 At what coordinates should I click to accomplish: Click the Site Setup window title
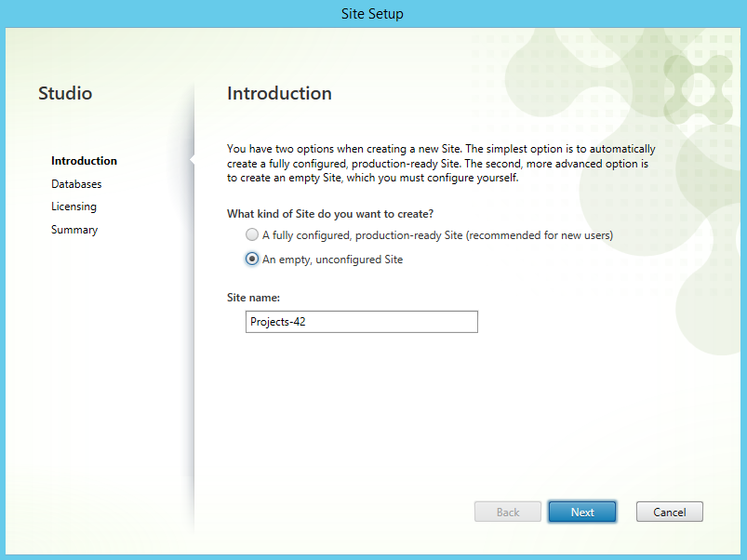pyautogui.click(x=372, y=14)
